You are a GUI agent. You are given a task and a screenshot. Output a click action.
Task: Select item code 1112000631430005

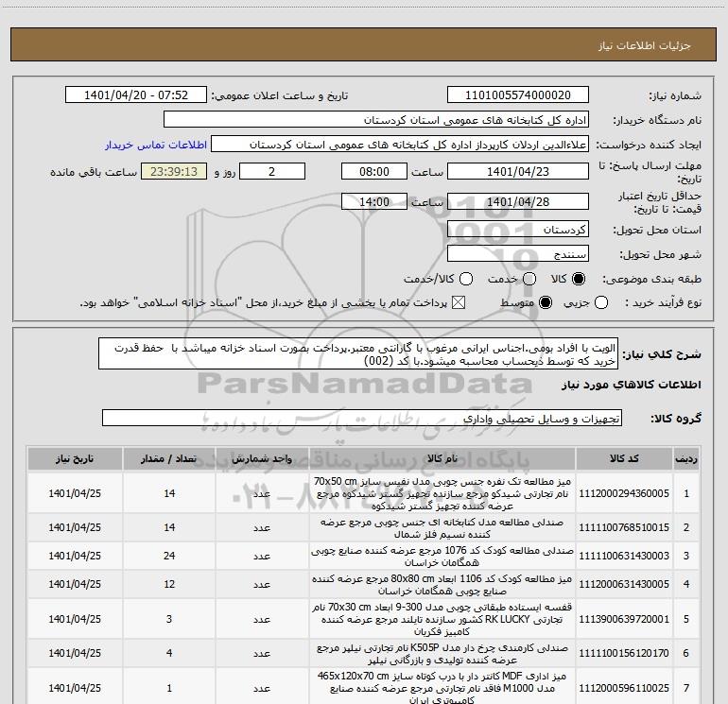tap(624, 584)
